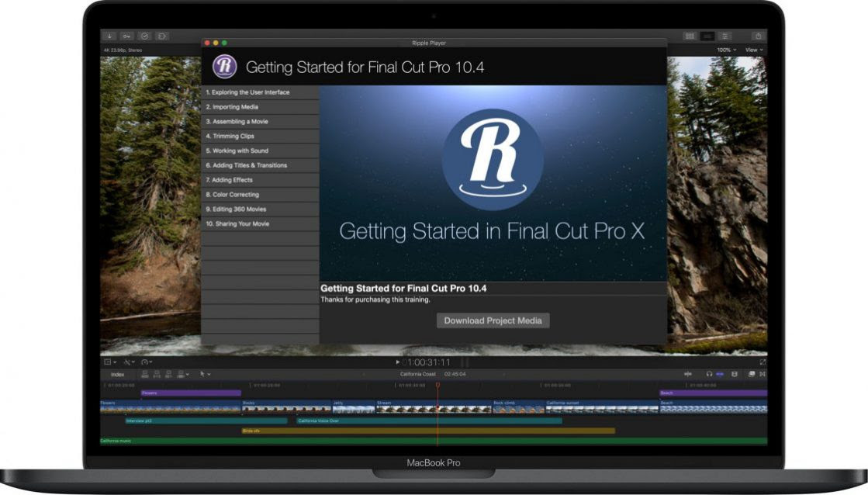Click the Append clip edit icon

[x=169, y=375]
